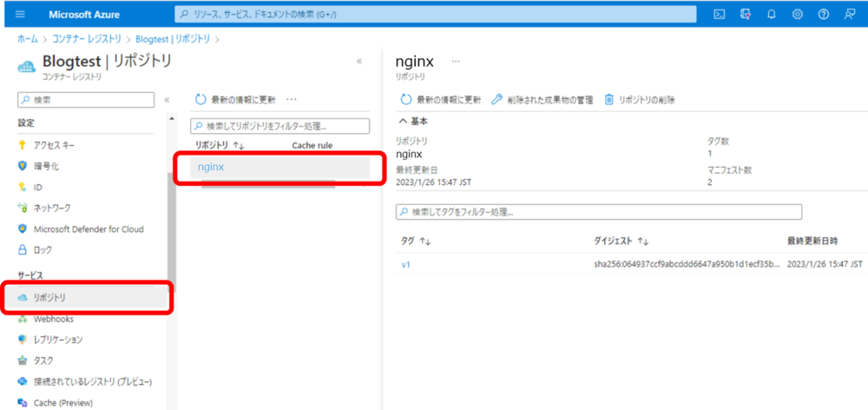Viewport: 868px width, 410px height.
Task: Click the レプリケーション globe icon
Action: pos(23,339)
